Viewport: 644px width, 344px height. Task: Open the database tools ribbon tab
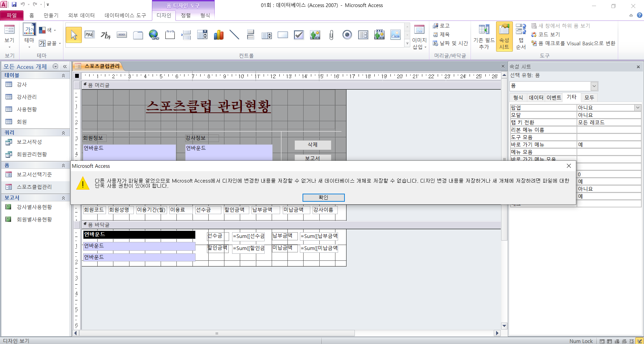click(x=125, y=15)
